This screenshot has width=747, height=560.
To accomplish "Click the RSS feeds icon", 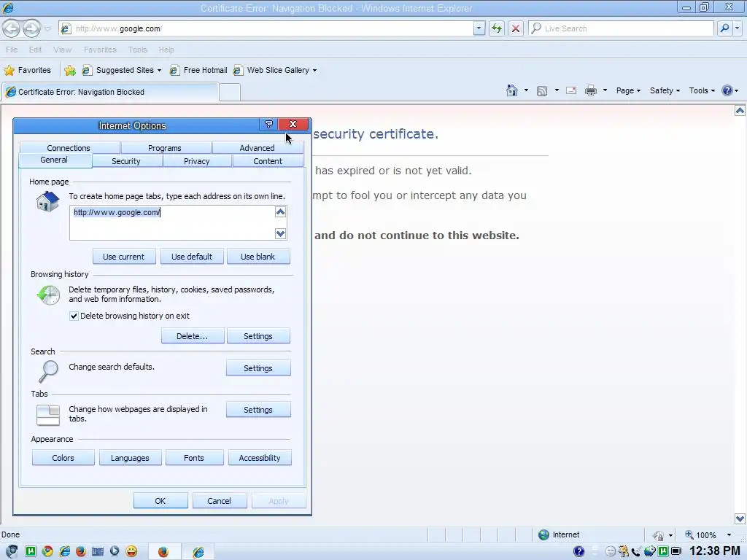I will (x=542, y=90).
